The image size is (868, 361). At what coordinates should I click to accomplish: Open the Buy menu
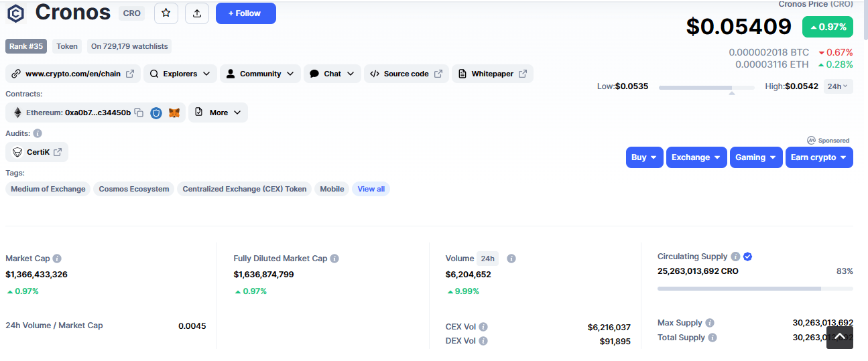pyautogui.click(x=644, y=157)
